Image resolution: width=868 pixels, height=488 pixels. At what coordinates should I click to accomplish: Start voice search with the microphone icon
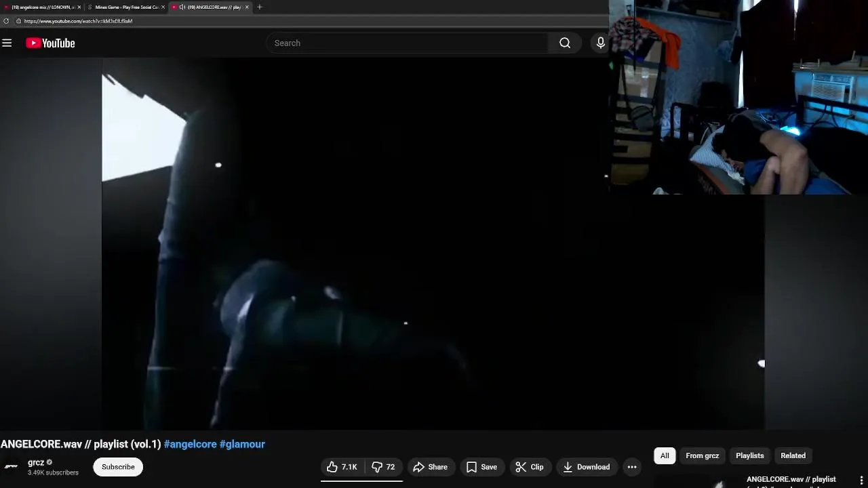(x=600, y=43)
